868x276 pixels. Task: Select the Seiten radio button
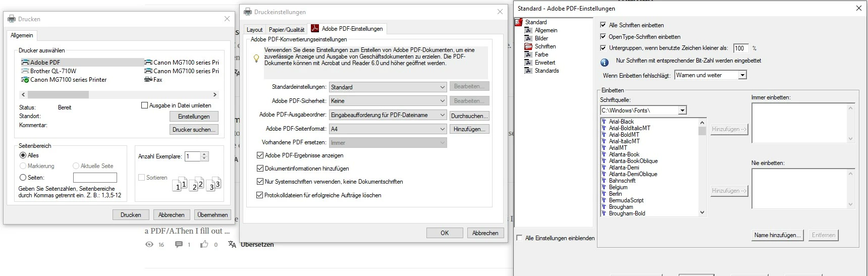23,178
